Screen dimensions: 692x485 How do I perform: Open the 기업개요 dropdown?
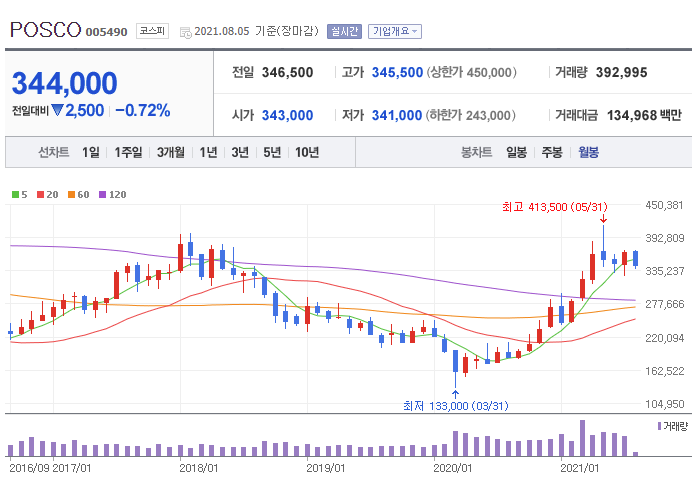click(395, 31)
